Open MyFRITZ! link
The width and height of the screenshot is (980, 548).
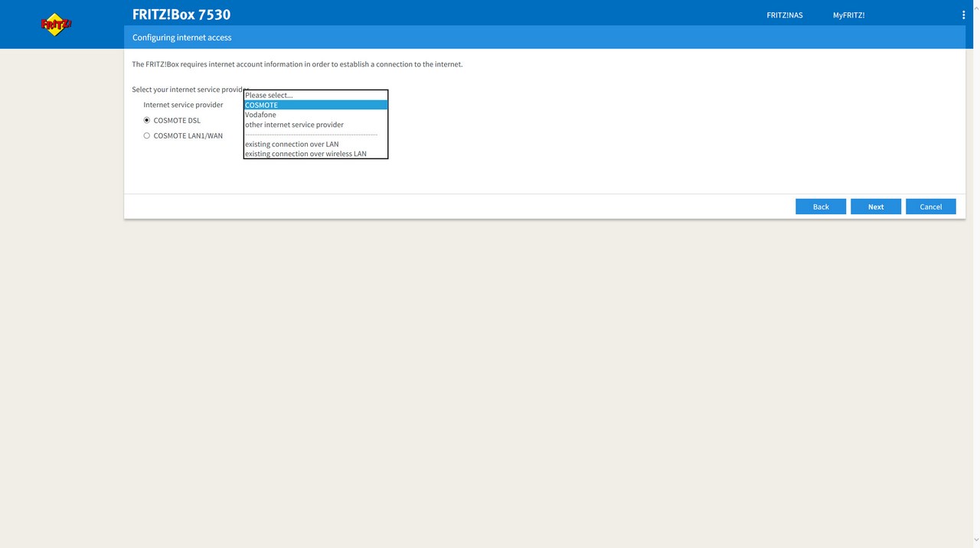848,15
